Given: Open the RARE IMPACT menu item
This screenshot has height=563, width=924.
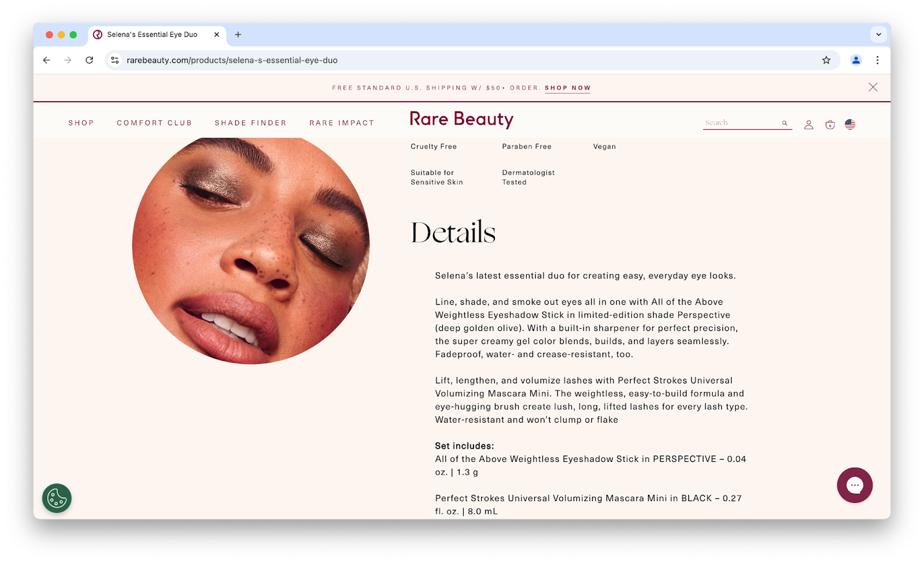Looking at the screenshot, I should (342, 123).
